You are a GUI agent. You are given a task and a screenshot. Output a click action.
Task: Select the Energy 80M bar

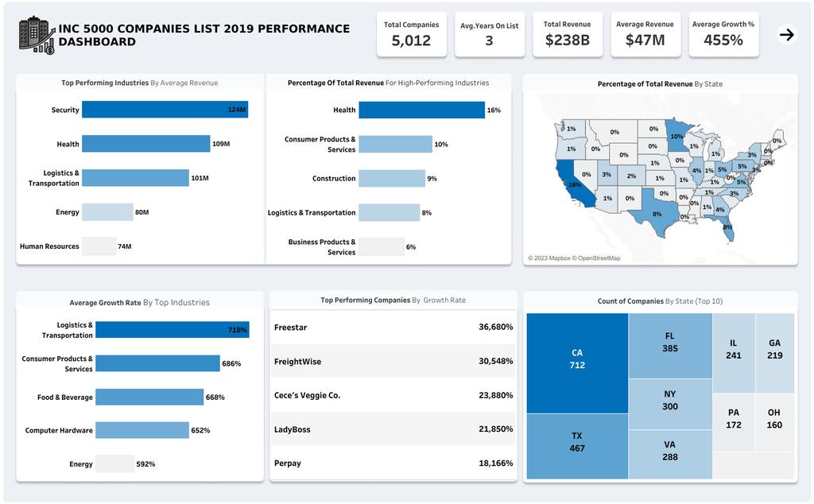tap(107, 211)
